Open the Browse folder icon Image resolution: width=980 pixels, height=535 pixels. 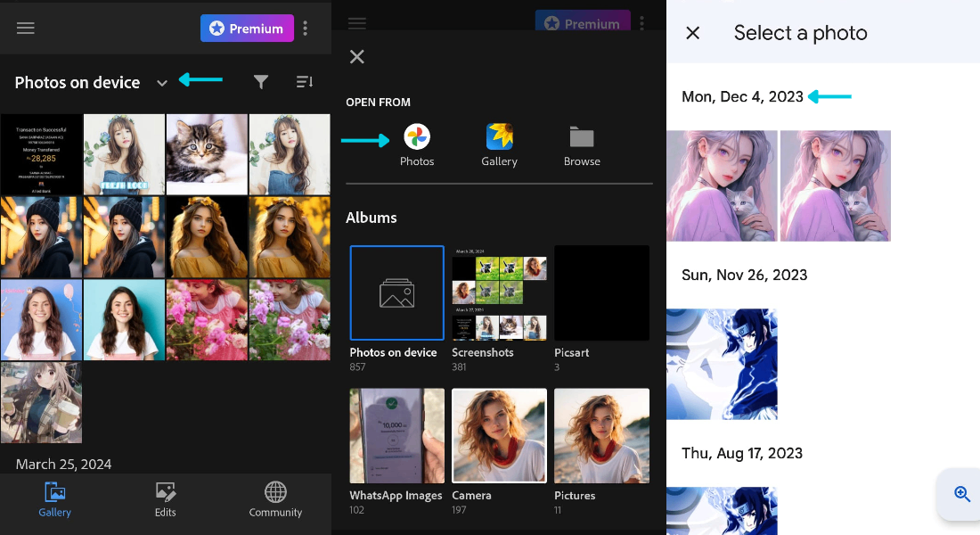pos(582,137)
